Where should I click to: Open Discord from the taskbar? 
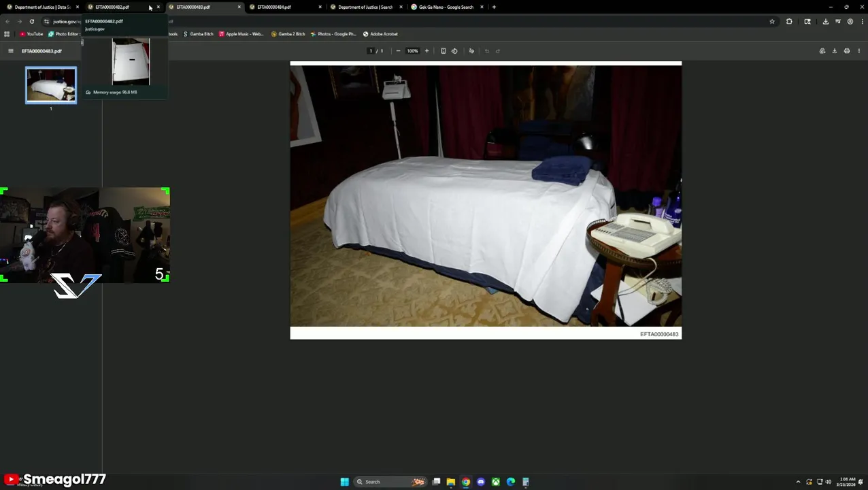(481, 482)
